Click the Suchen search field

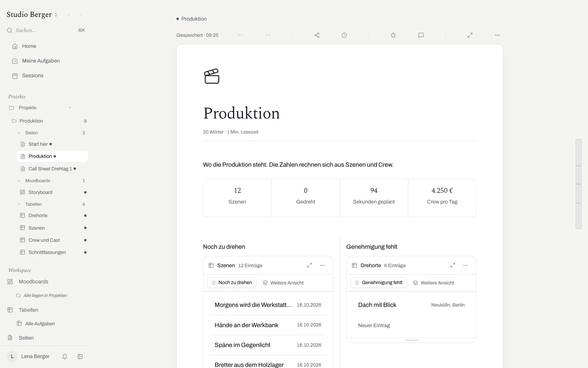[46, 30]
